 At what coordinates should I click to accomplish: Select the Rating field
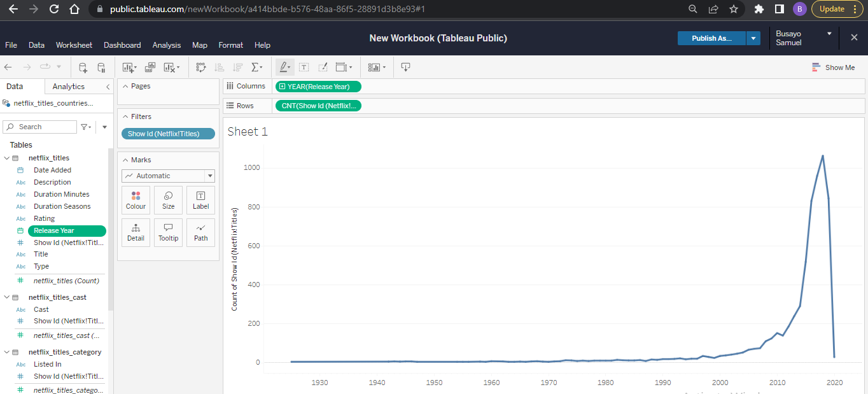tap(44, 218)
